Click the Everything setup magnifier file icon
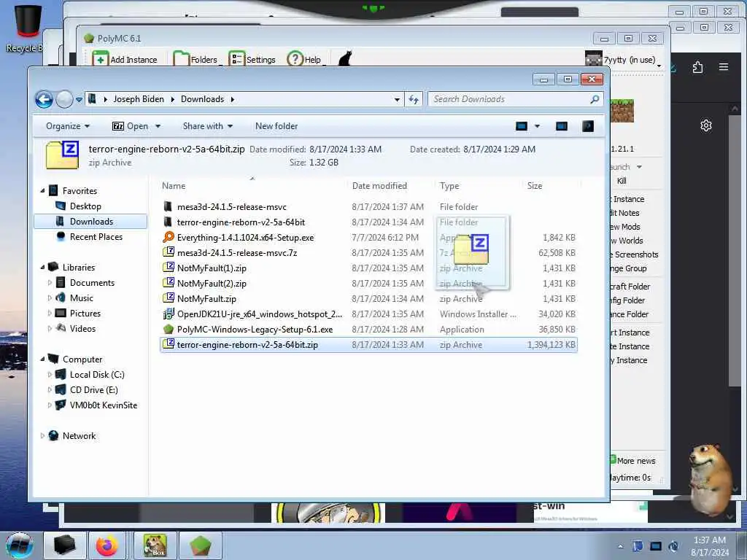 click(169, 237)
